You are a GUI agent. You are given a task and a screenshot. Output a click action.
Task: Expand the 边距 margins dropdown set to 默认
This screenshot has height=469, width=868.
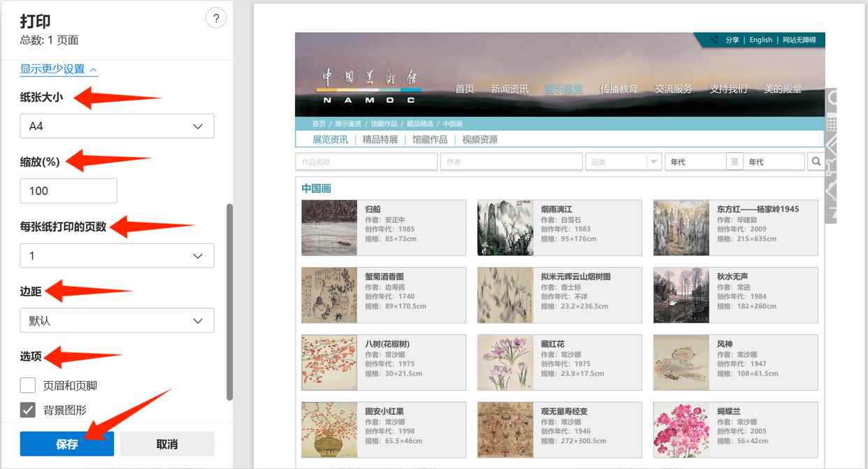(x=117, y=321)
